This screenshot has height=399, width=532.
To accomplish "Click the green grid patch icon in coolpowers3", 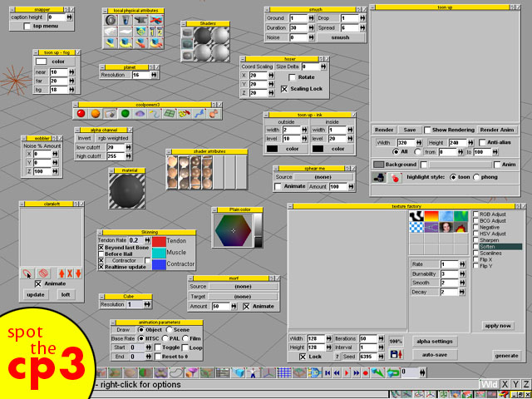I will click(x=169, y=113).
